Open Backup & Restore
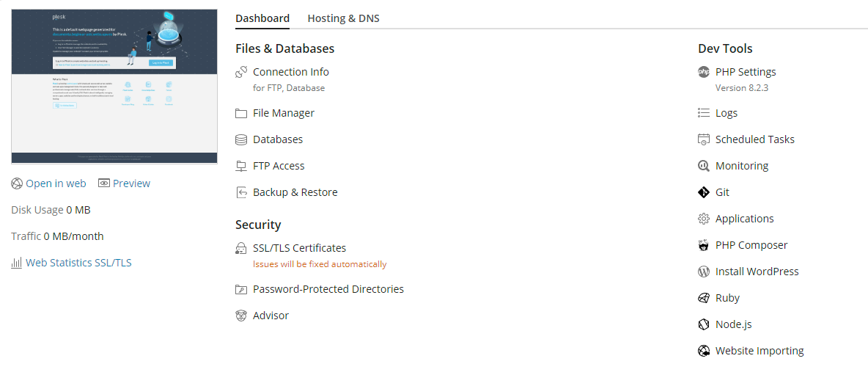 295,192
